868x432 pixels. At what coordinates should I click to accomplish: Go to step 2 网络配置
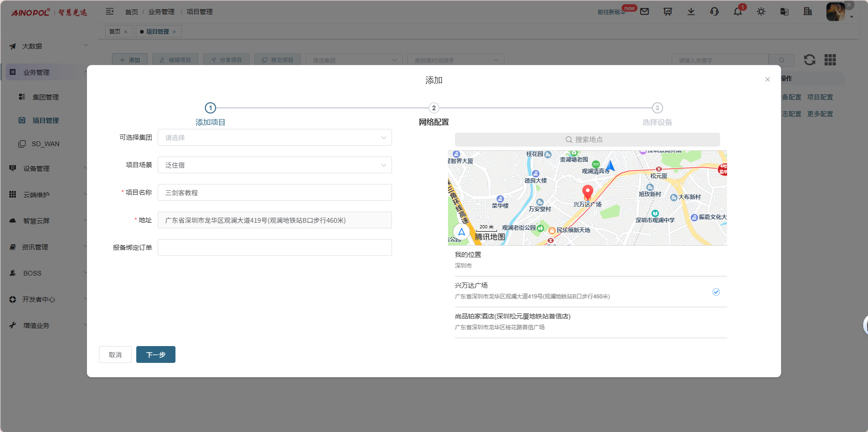pos(434,108)
